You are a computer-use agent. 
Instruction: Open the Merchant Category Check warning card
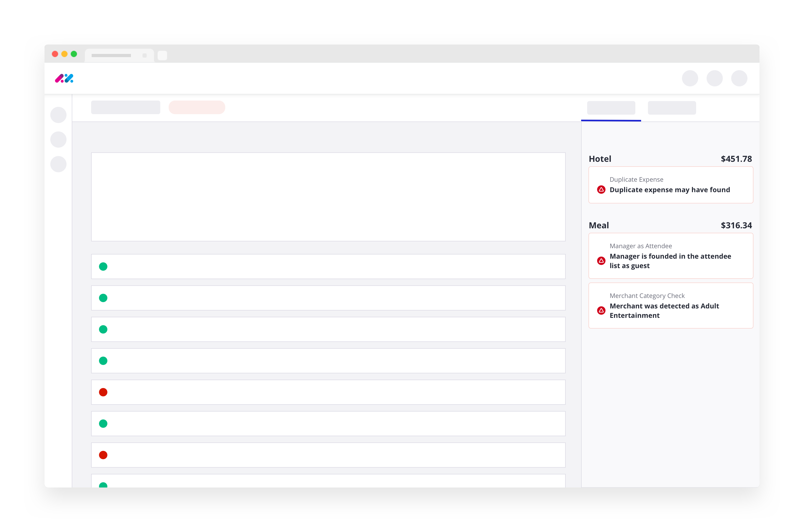point(671,306)
